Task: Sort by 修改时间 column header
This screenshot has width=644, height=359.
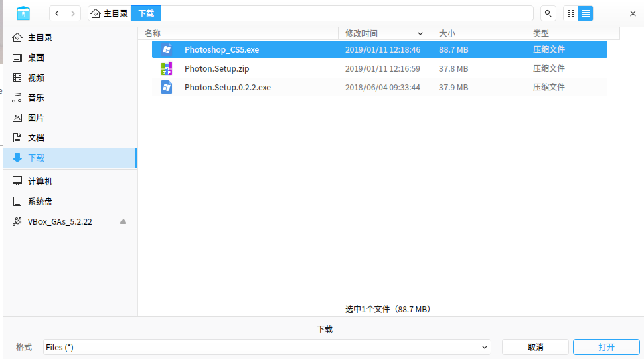Action: pyautogui.click(x=385, y=33)
